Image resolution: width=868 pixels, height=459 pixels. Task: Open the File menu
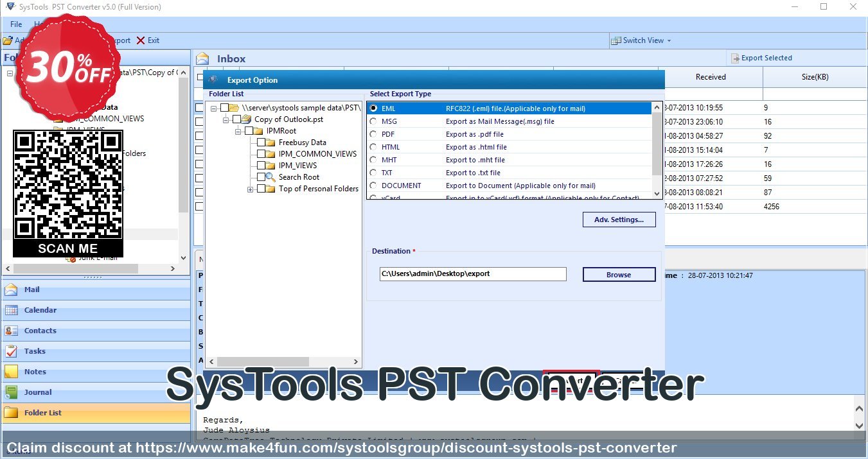pyautogui.click(x=16, y=24)
